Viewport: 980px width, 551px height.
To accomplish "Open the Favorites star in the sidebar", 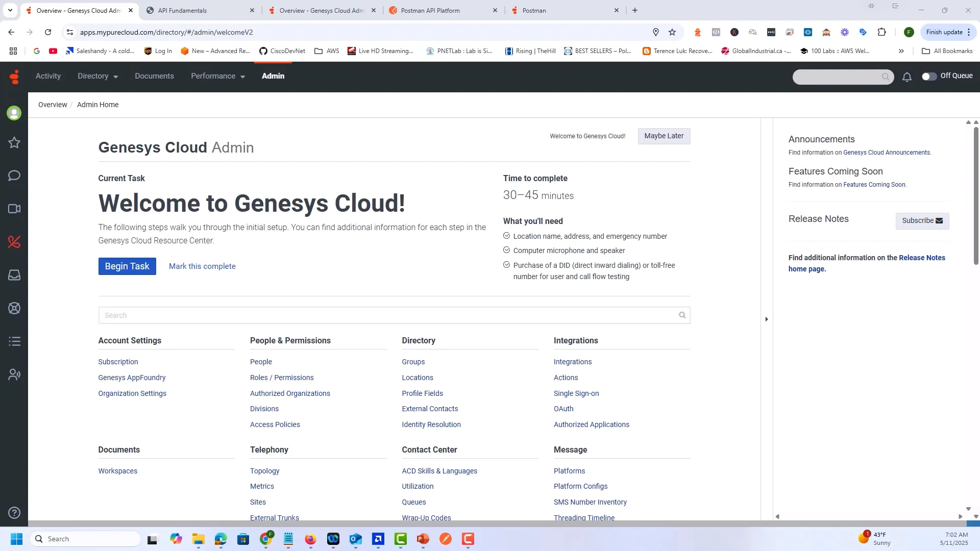I will point(14,143).
